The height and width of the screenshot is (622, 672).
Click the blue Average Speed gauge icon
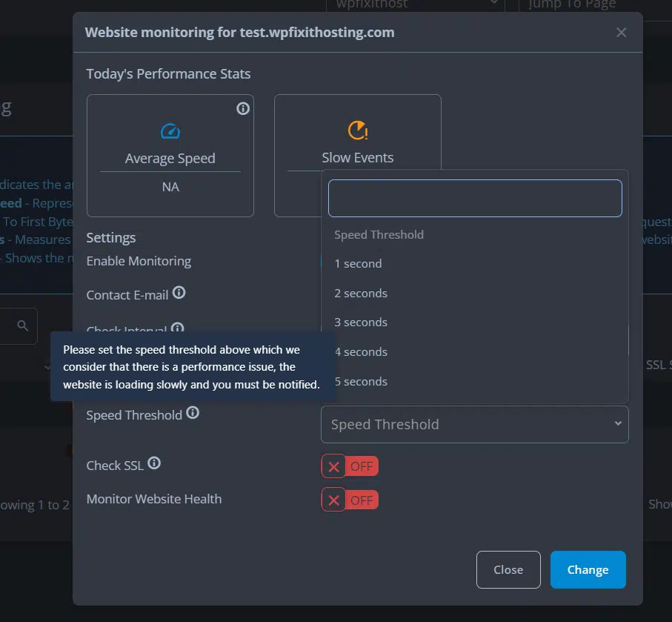pos(170,130)
